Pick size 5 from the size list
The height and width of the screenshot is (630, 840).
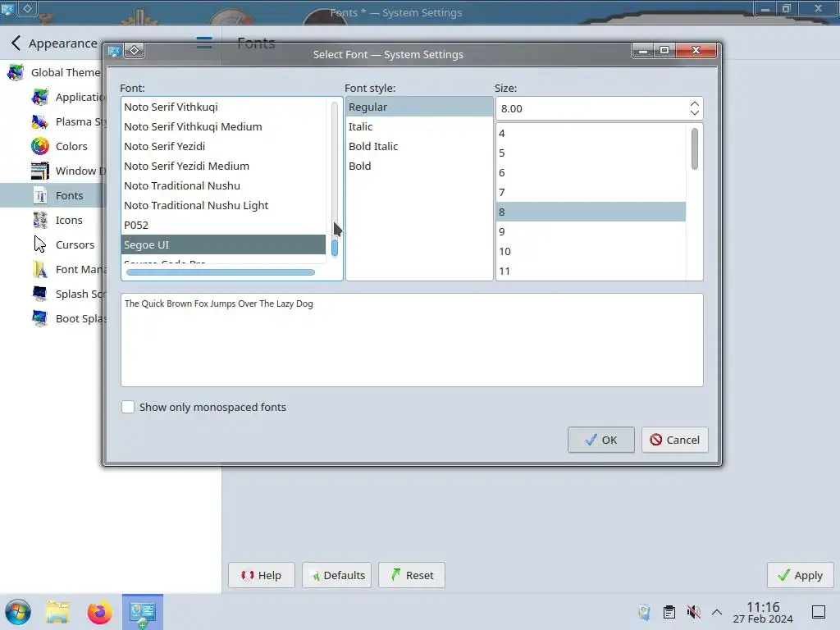[591, 153]
